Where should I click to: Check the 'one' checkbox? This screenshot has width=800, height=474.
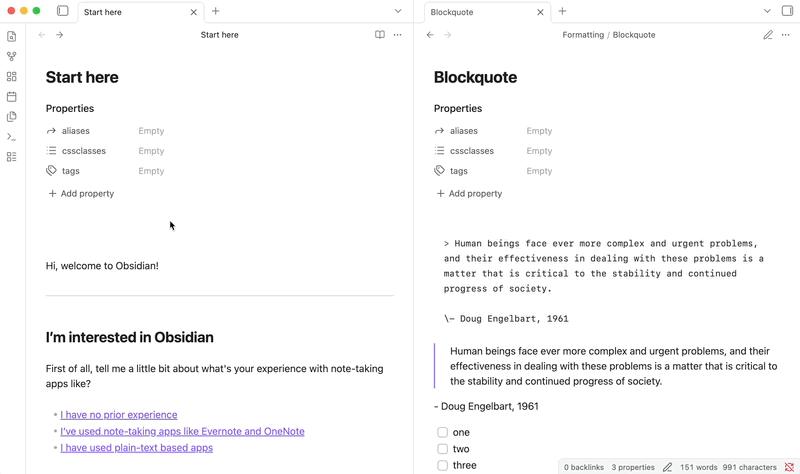pos(442,433)
